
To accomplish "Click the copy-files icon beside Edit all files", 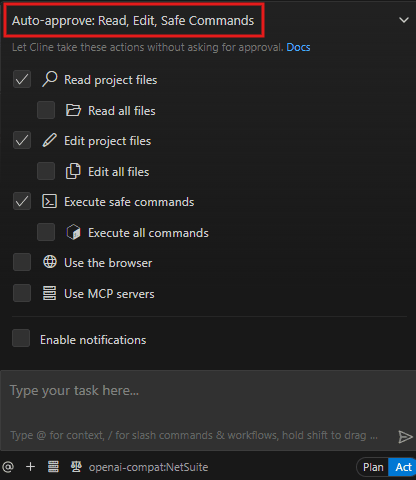I will point(73,171).
